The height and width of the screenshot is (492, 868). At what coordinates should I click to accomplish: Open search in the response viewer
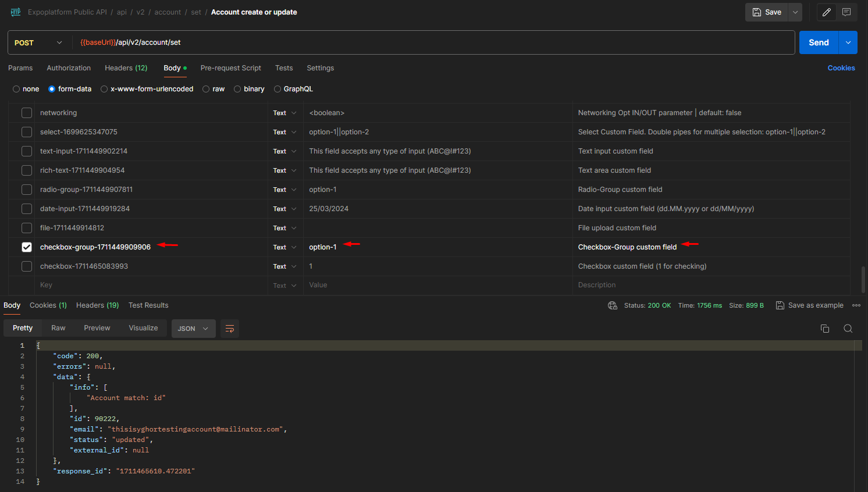(848, 328)
